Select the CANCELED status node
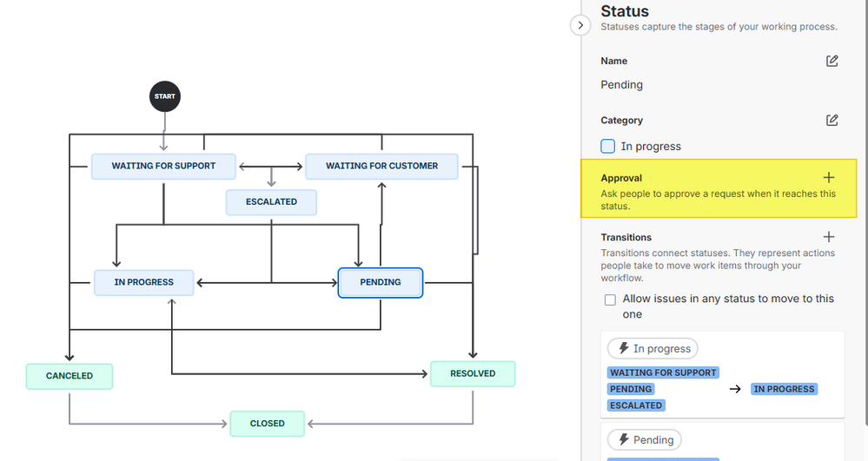 (x=70, y=376)
